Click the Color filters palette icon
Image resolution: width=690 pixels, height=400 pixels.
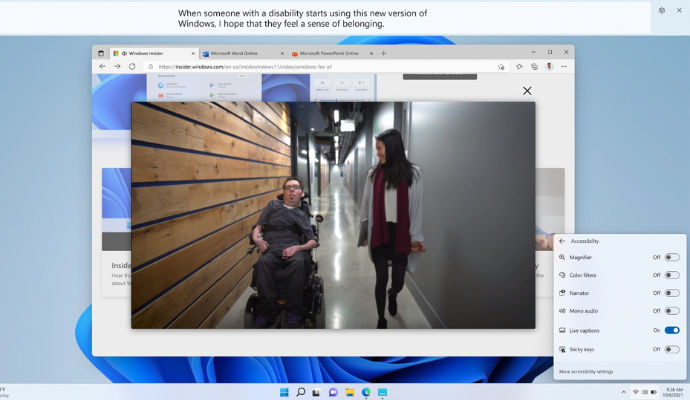[562, 275]
